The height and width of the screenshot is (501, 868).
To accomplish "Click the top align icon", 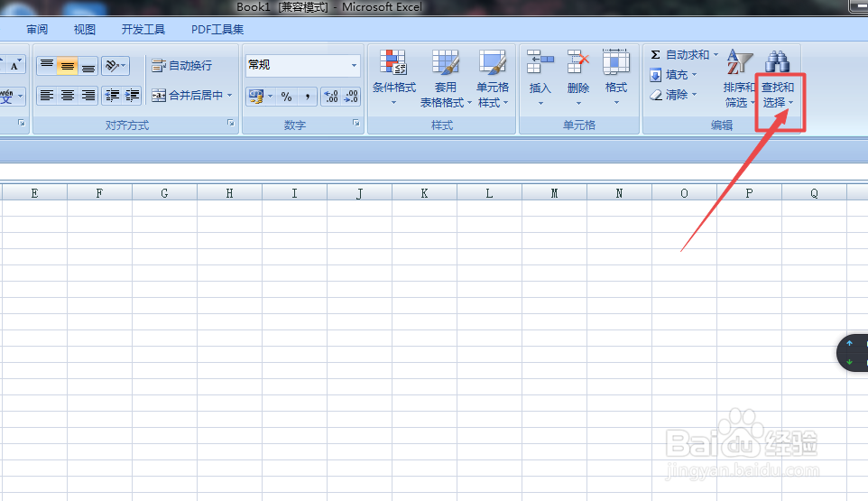I will pos(47,65).
